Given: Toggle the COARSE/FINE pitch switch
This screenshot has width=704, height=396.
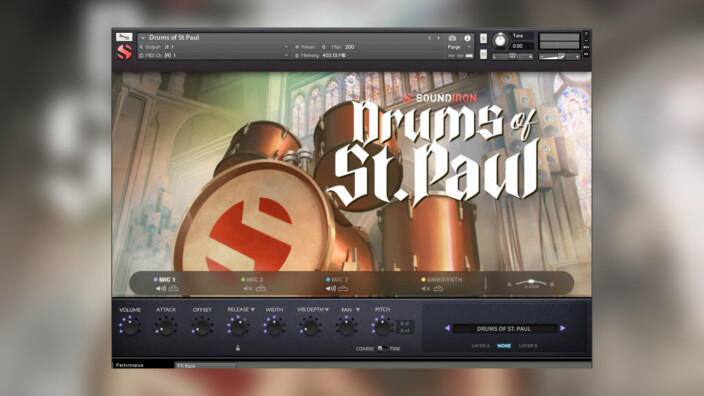Looking at the screenshot, I should pyautogui.click(x=382, y=348).
